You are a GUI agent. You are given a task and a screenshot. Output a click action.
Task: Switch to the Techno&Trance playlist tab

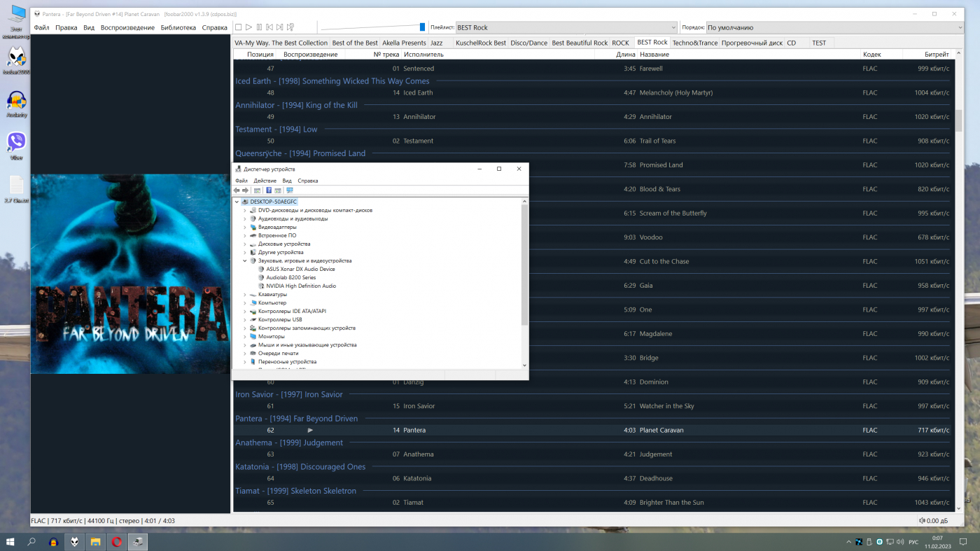[694, 43]
